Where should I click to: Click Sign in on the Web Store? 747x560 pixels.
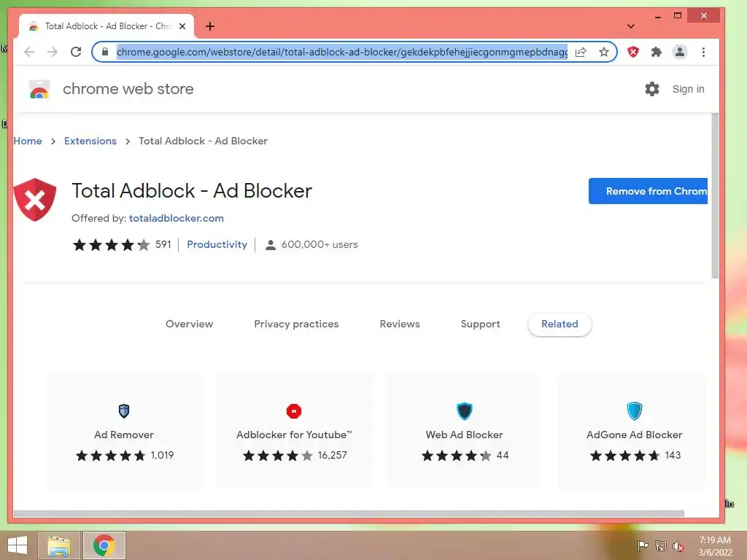(689, 89)
